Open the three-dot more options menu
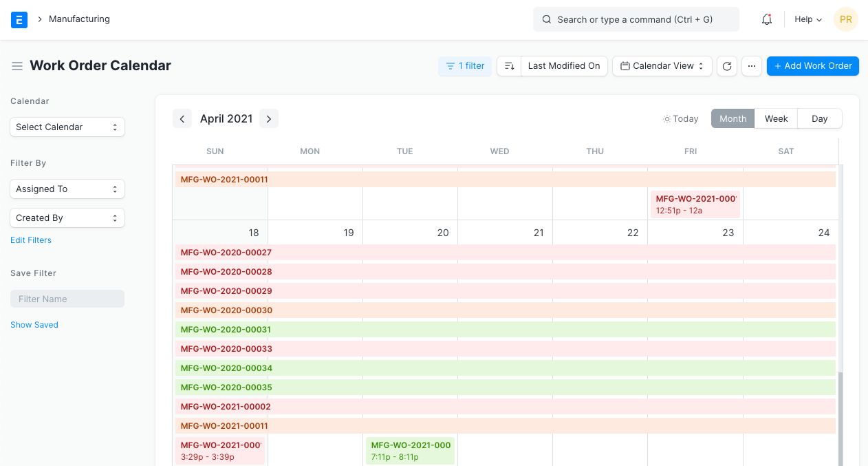 pyautogui.click(x=752, y=66)
